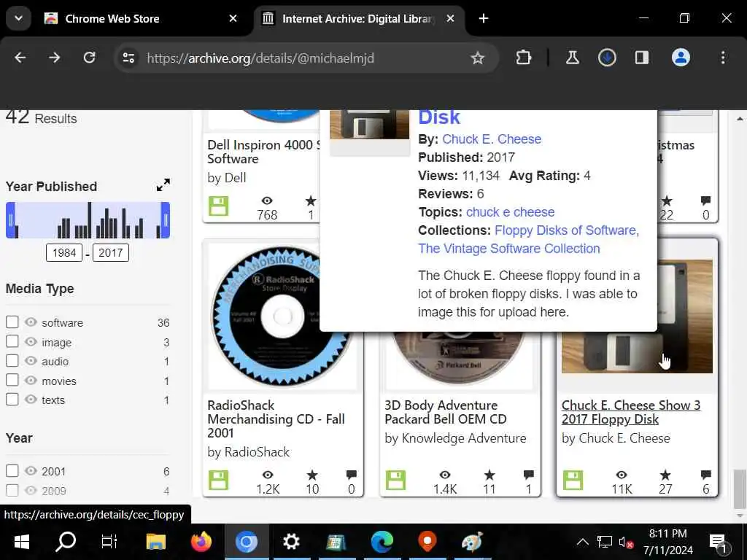The width and height of the screenshot is (747, 560).
Task: Click the favorites star on Chuck E. Cheese card
Action: coord(665,475)
